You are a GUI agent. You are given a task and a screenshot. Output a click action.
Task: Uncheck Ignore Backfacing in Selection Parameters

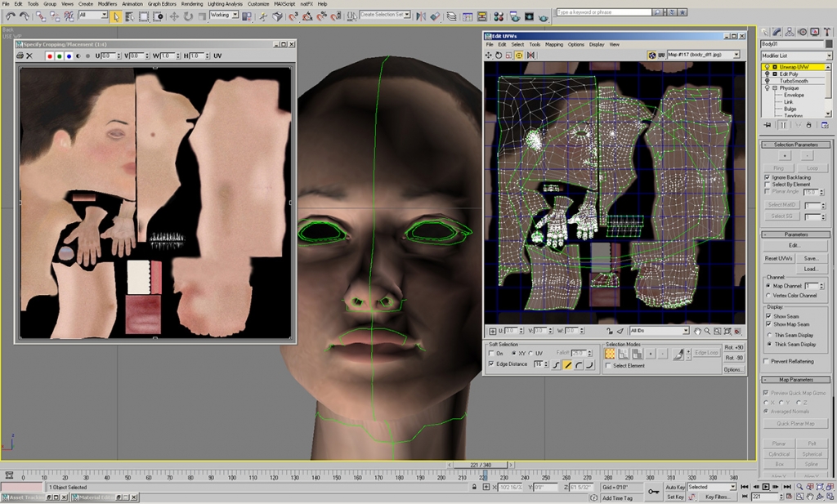767,177
